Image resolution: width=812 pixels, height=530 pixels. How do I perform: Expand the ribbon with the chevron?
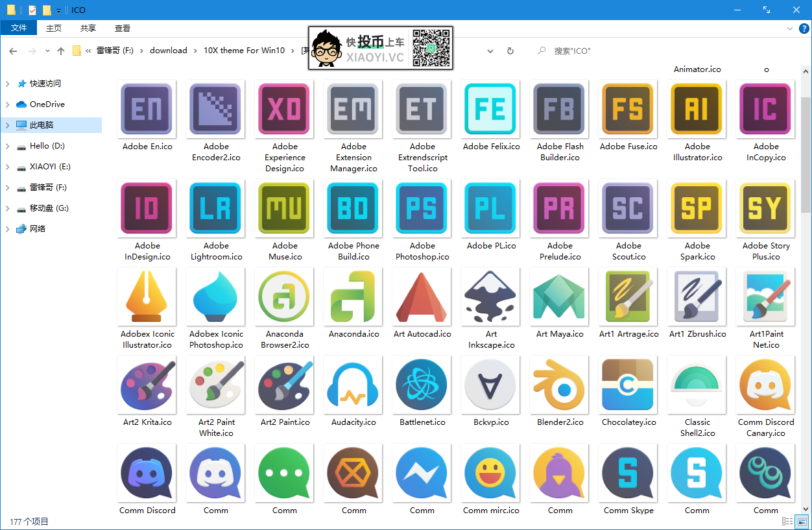[789, 29]
